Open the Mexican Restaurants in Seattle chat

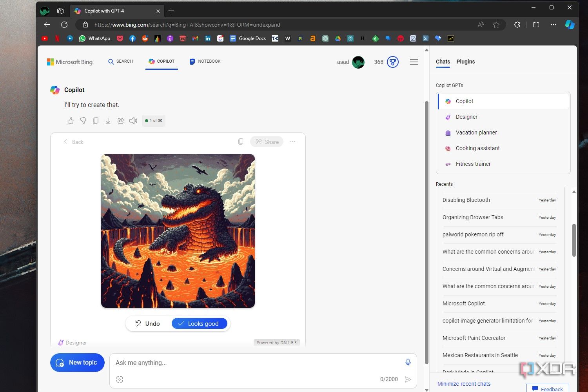(499, 355)
